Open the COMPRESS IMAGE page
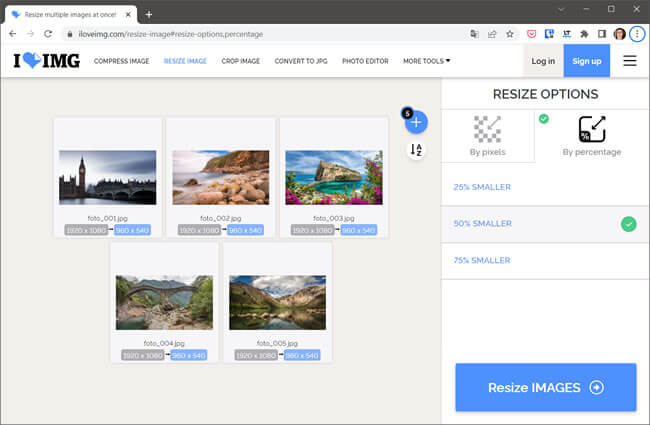The height and width of the screenshot is (425, 650). click(121, 61)
